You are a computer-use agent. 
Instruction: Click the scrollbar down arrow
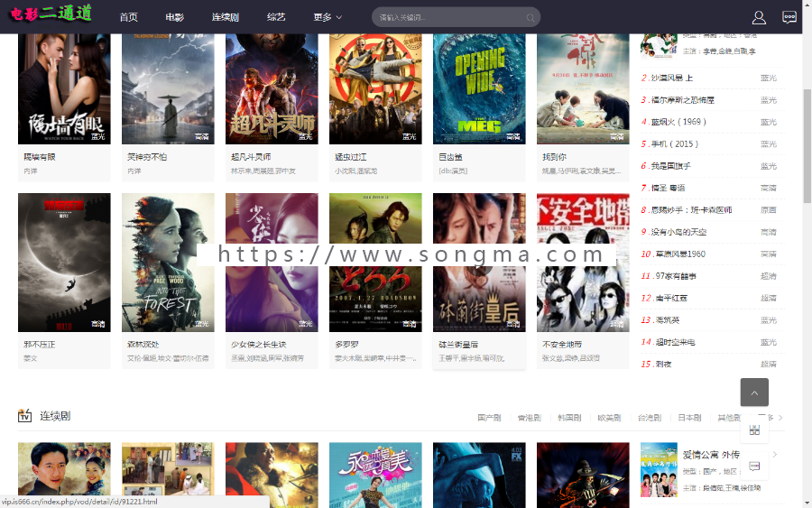pyautogui.click(x=807, y=503)
